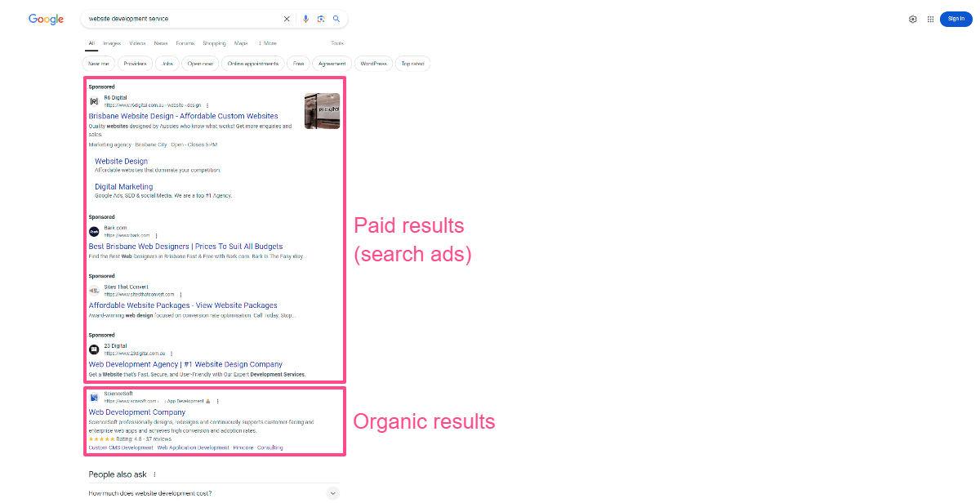This screenshot has width=980, height=503.
Task: Apply the 'Top rated' filter chip
Action: 412,64
